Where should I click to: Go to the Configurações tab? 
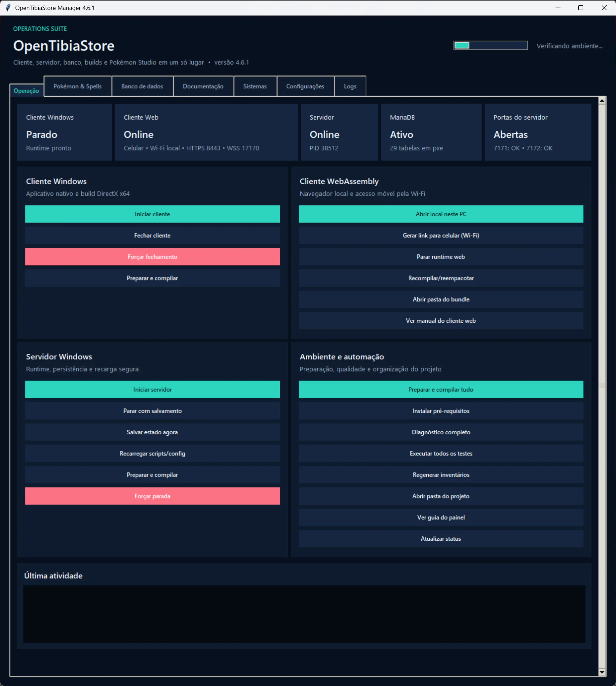click(305, 86)
